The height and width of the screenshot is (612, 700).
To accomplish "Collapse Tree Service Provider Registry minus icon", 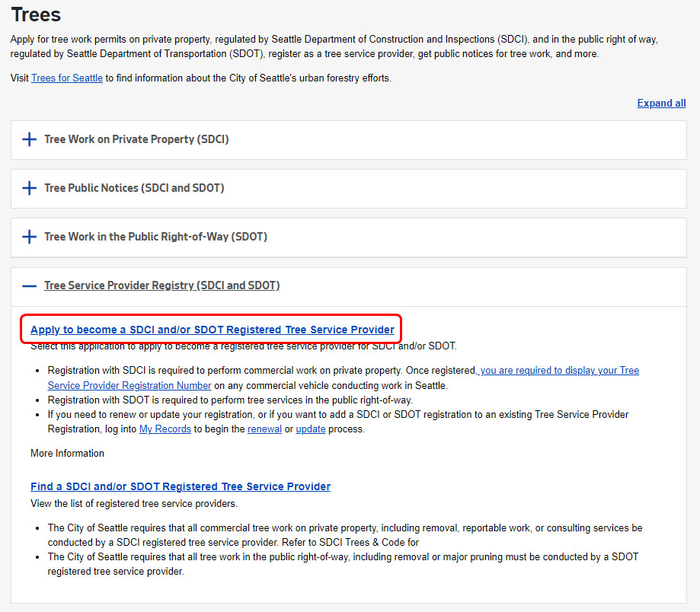I will (29, 286).
